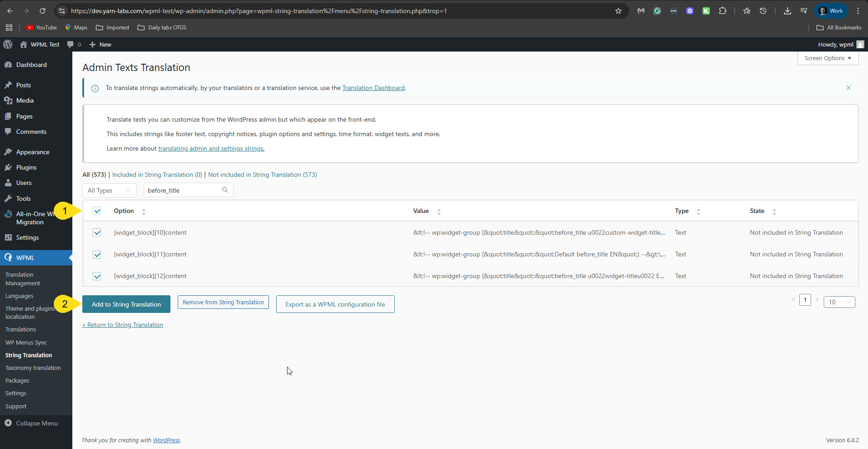Expand the Screen Options panel

(827, 58)
